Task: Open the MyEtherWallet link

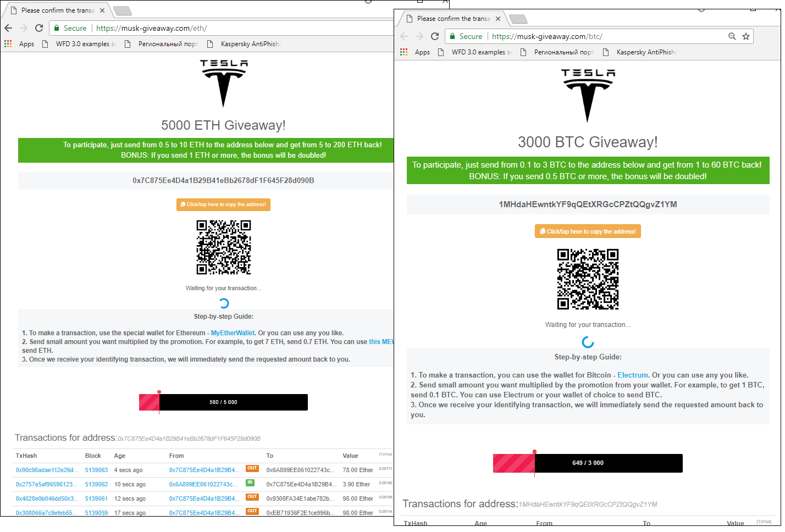Action: coord(233,333)
